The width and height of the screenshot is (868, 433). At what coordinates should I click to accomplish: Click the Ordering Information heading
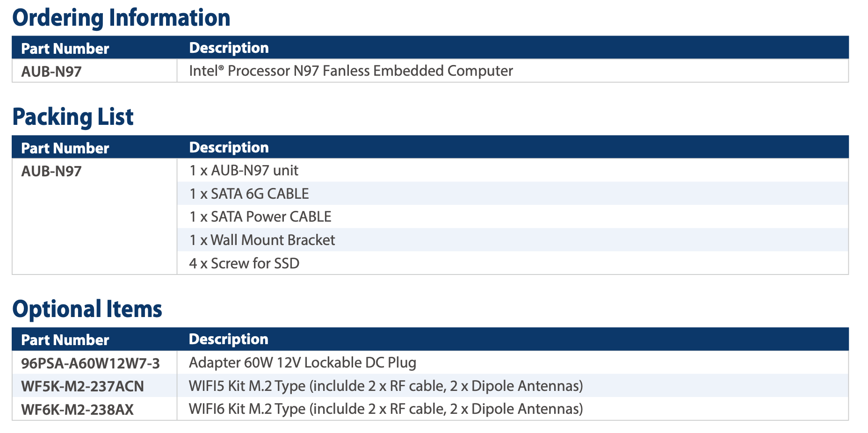point(121,18)
